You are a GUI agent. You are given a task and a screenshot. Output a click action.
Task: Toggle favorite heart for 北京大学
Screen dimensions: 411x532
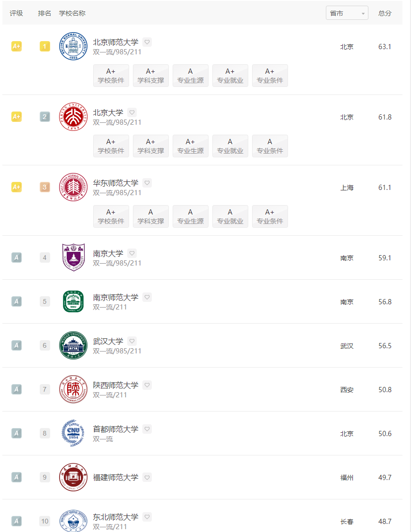click(132, 112)
